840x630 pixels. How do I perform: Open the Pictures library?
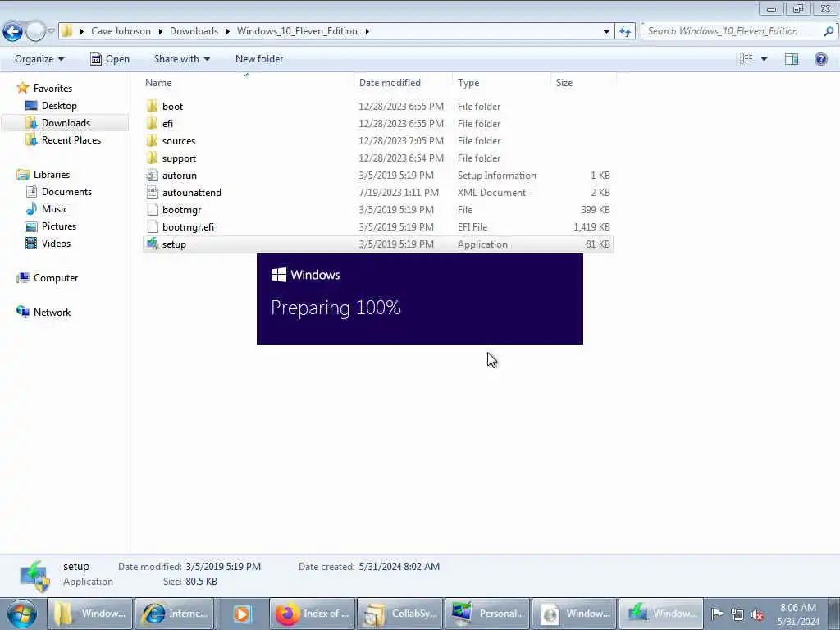click(59, 226)
